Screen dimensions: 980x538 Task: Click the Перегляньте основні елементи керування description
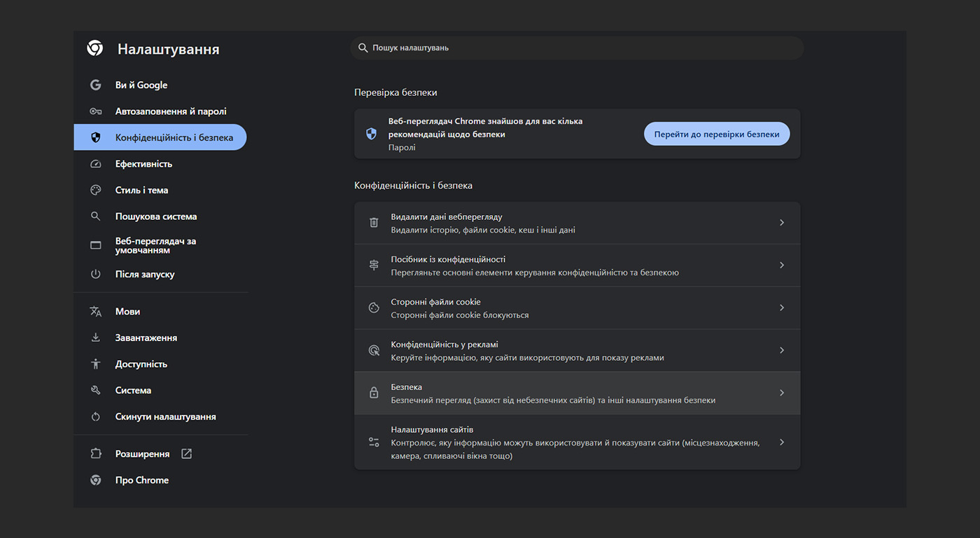[535, 273]
